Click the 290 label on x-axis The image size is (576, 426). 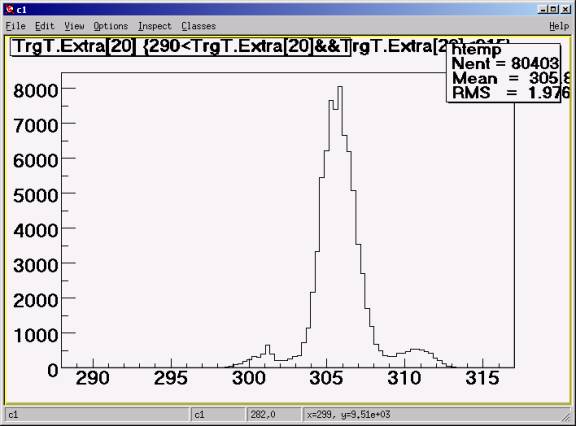(93, 378)
